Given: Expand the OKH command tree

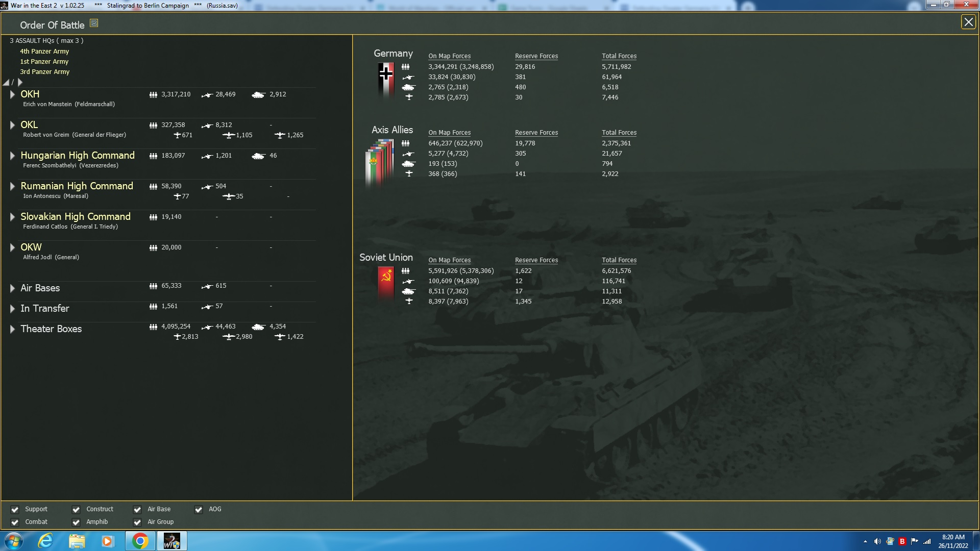Looking at the screenshot, I should pyautogui.click(x=12, y=94).
